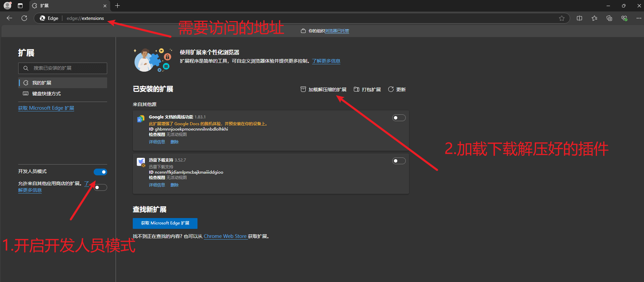Enable the 迅雷下载支持 extension toggle
Image resolution: width=644 pixels, height=282 pixels.
click(399, 161)
